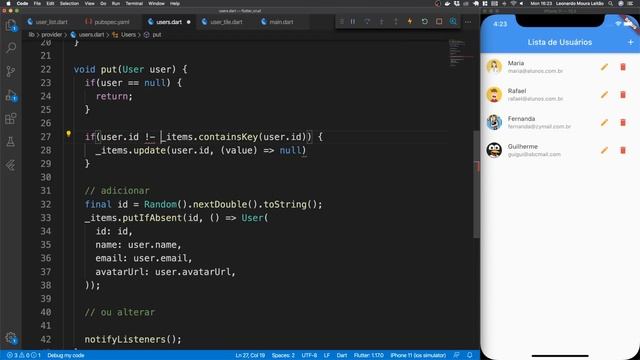Delete Maria with the trash icon

point(623,67)
